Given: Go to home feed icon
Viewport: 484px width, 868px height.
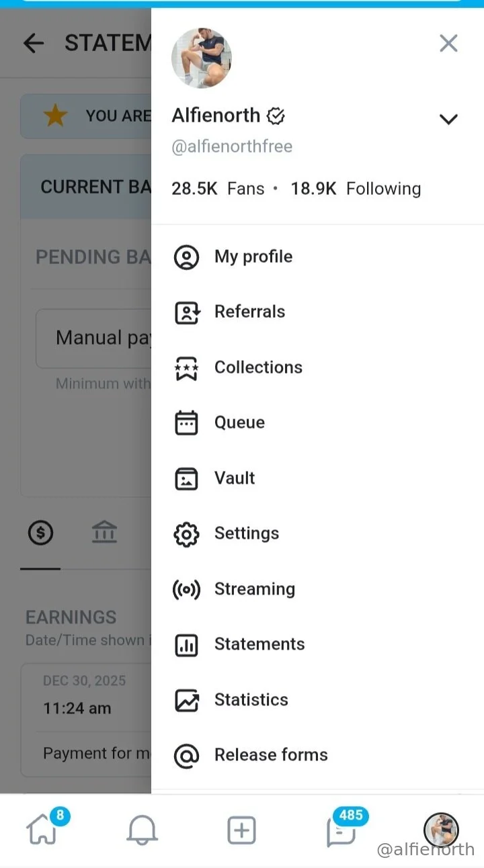Looking at the screenshot, I should tap(42, 831).
